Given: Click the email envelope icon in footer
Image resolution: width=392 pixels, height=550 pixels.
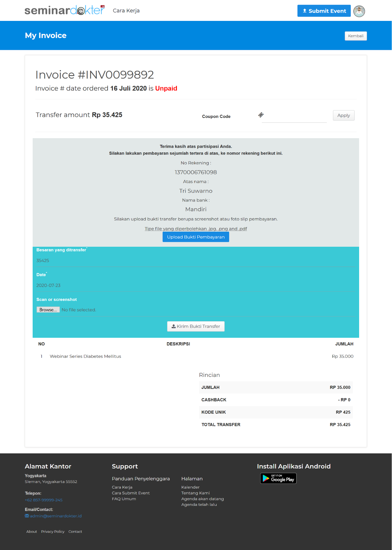Looking at the screenshot, I should (x=27, y=516).
